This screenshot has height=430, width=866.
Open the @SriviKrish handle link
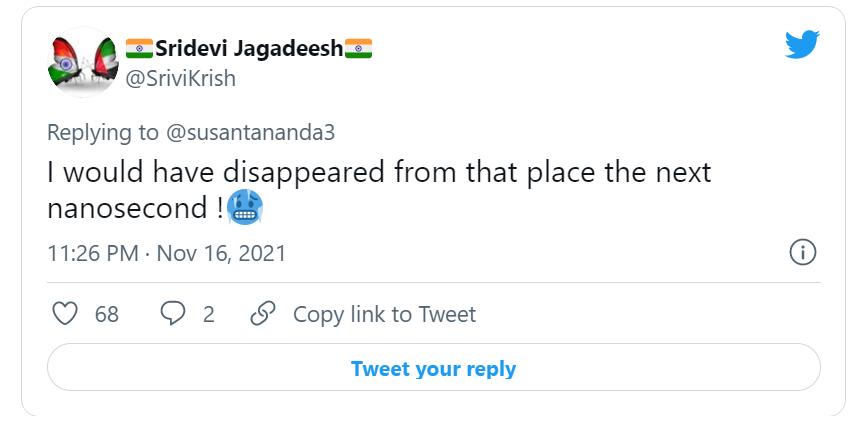pos(180,78)
